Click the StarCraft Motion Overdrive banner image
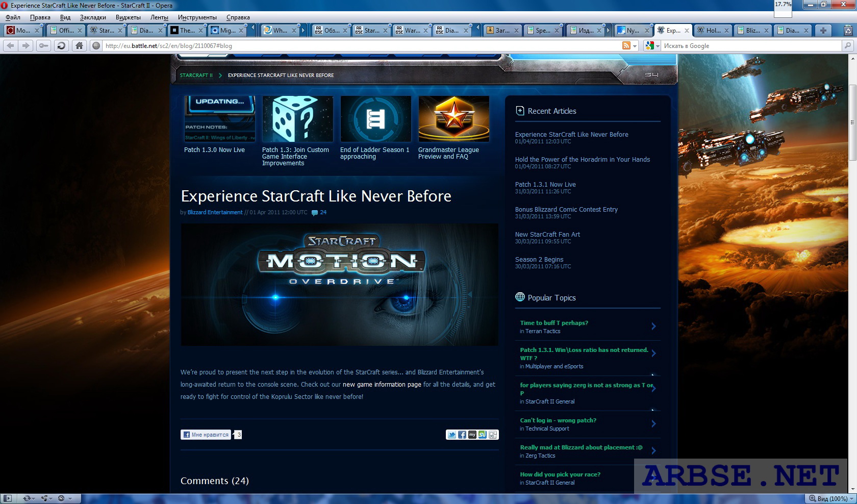857x504 pixels. click(339, 285)
